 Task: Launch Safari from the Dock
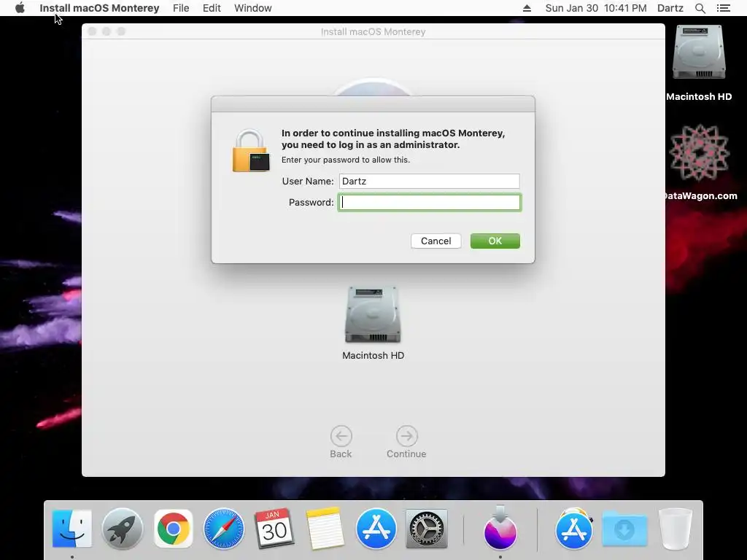223,529
